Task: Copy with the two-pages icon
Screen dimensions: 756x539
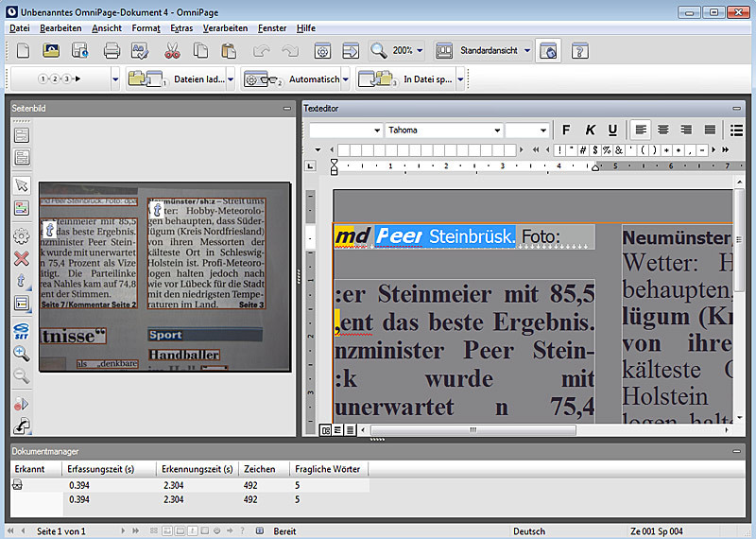Action: 200,50
